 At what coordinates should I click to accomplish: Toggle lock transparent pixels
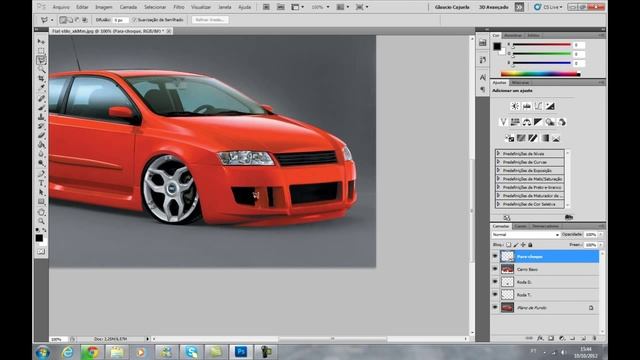pyautogui.click(x=509, y=245)
